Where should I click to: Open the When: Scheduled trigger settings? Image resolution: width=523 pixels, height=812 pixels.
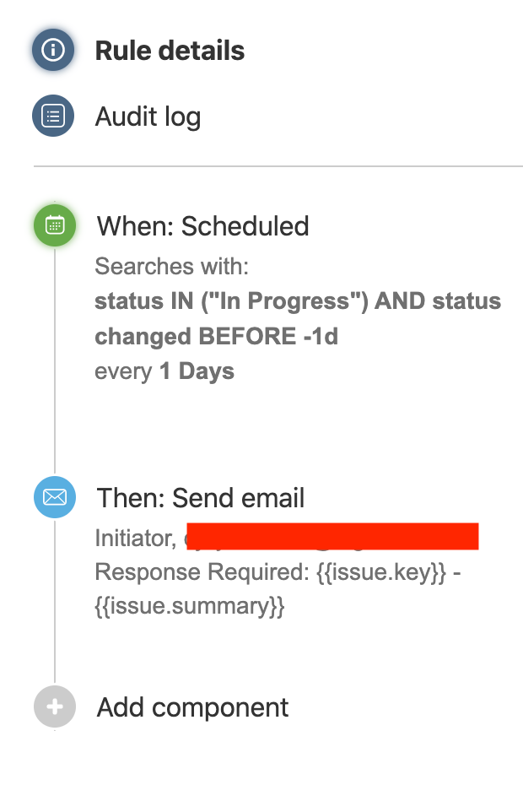[203, 225]
